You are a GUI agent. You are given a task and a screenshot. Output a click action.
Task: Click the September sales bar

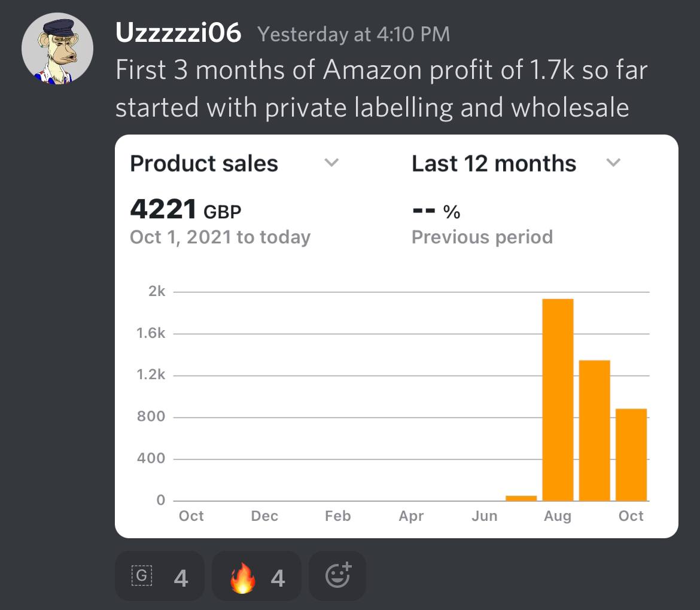[595, 431]
